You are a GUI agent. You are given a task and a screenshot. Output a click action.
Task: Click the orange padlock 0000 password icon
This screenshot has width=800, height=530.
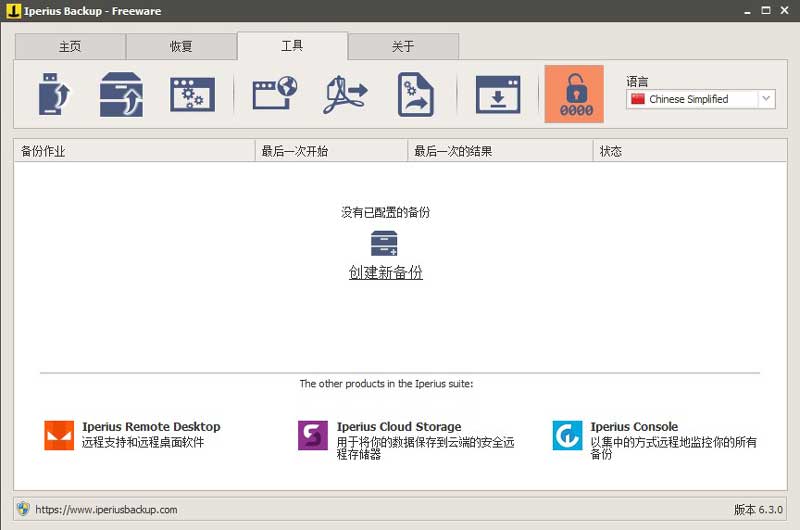[x=574, y=94]
